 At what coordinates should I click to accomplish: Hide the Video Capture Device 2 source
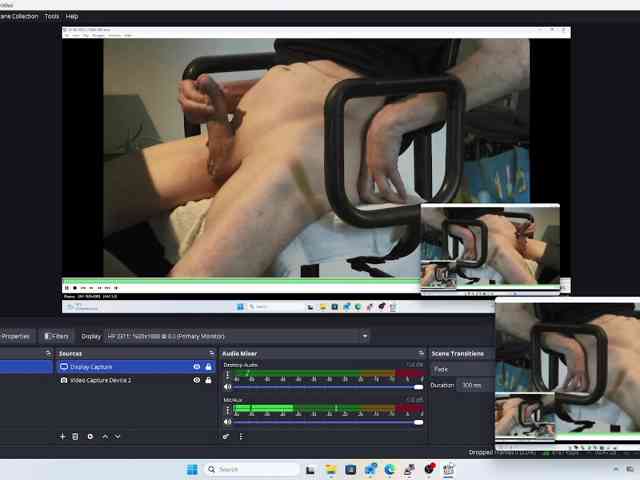click(197, 380)
